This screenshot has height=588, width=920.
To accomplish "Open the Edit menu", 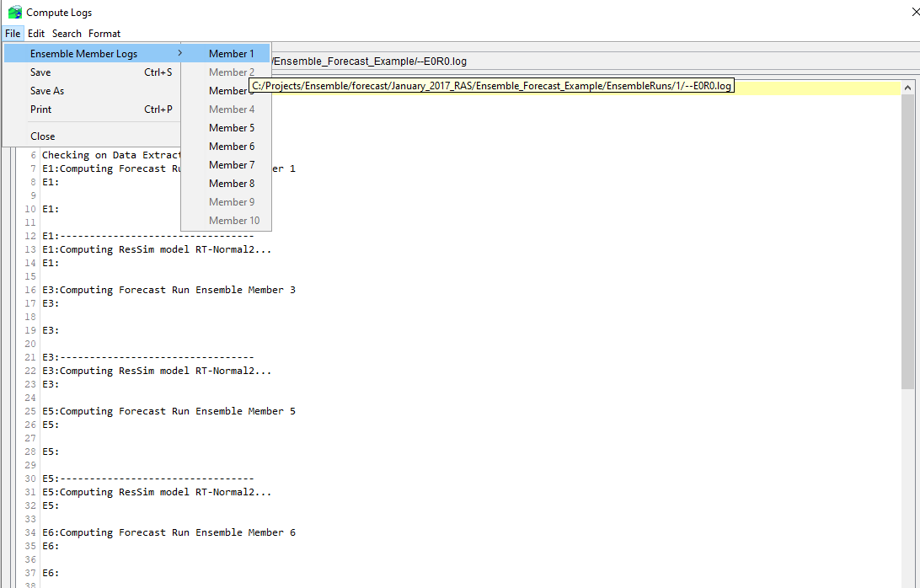I will pyautogui.click(x=36, y=33).
